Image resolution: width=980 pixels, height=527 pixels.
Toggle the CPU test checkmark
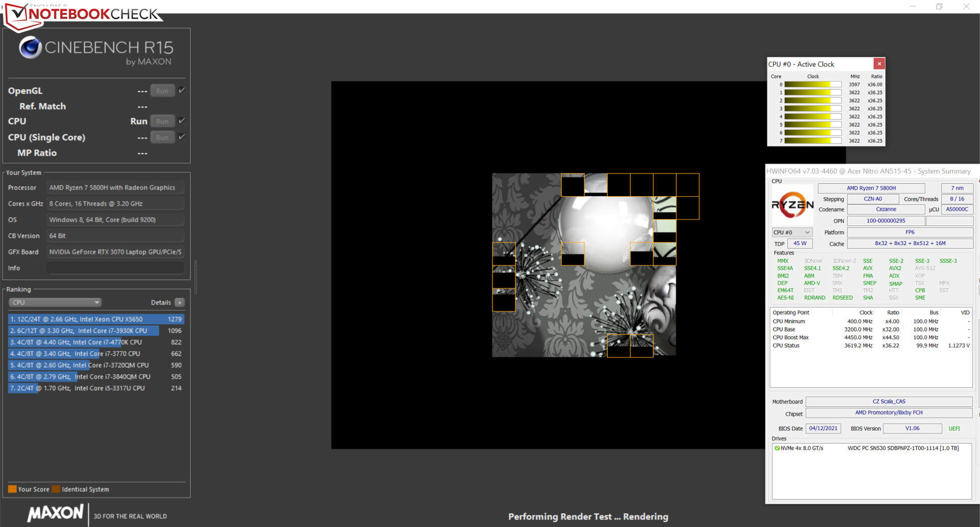click(182, 121)
